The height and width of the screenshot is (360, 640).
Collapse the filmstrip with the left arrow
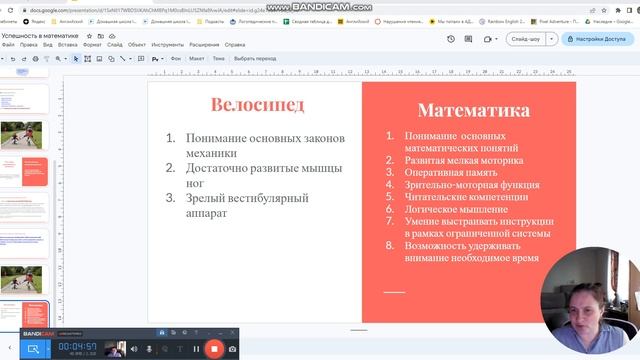pyautogui.click(x=10, y=348)
